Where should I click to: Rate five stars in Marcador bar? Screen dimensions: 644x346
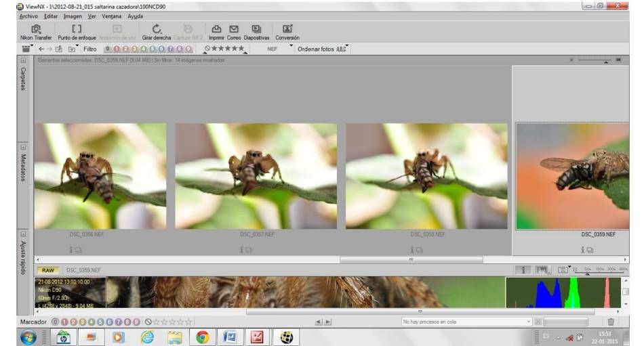(x=188, y=322)
